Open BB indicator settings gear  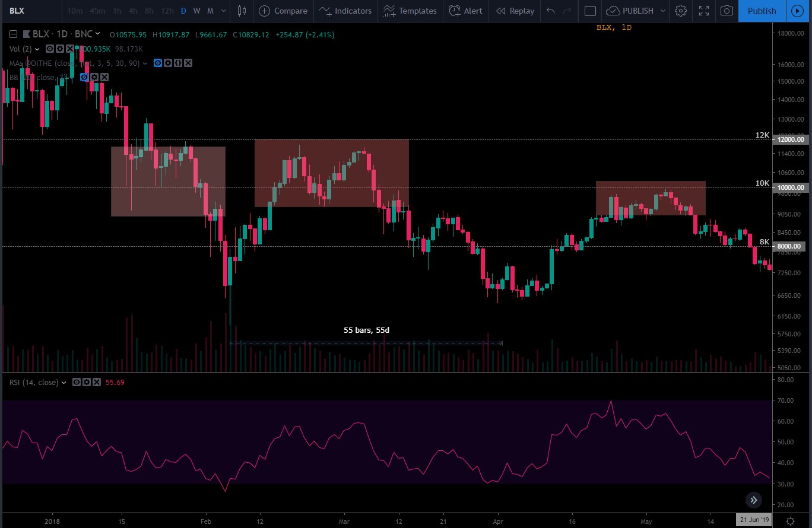point(94,77)
